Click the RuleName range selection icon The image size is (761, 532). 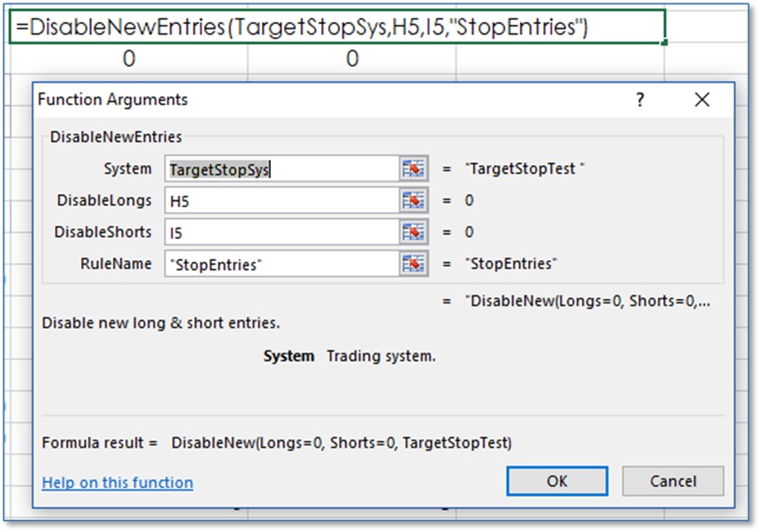pyautogui.click(x=412, y=264)
